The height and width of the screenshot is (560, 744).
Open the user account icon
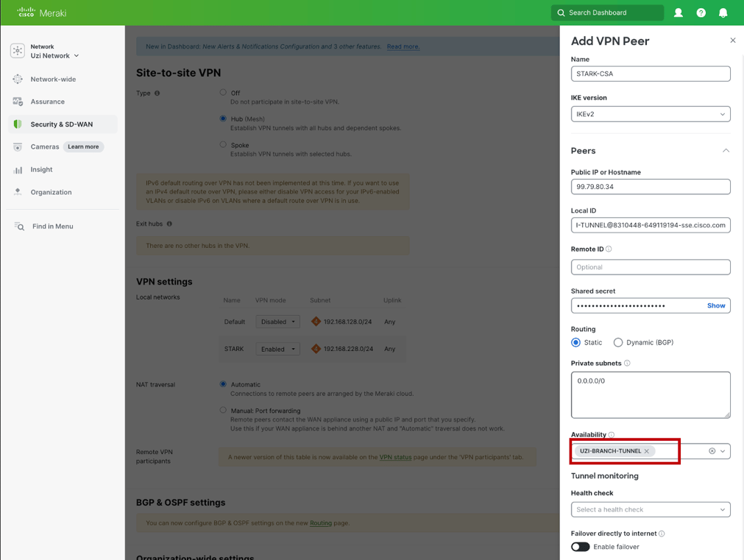point(679,13)
